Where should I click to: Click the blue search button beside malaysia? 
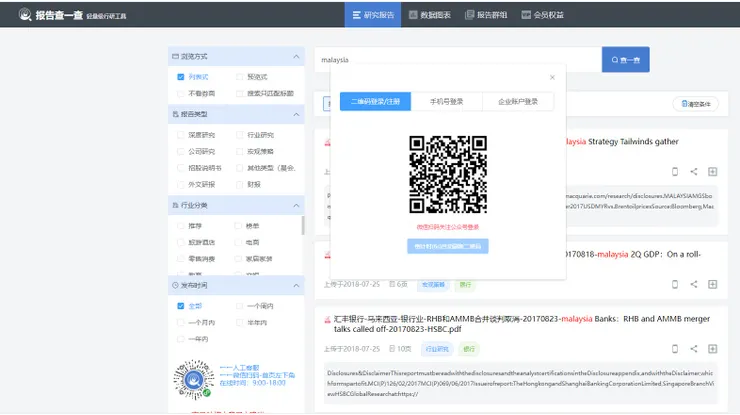pyautogui.click(x=625, y=59)
